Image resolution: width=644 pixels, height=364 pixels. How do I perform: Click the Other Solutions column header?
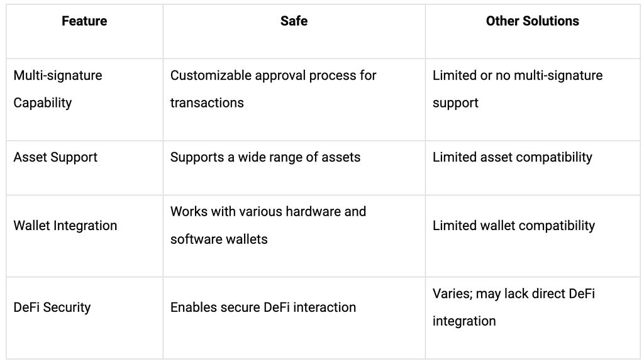(532, 21)
